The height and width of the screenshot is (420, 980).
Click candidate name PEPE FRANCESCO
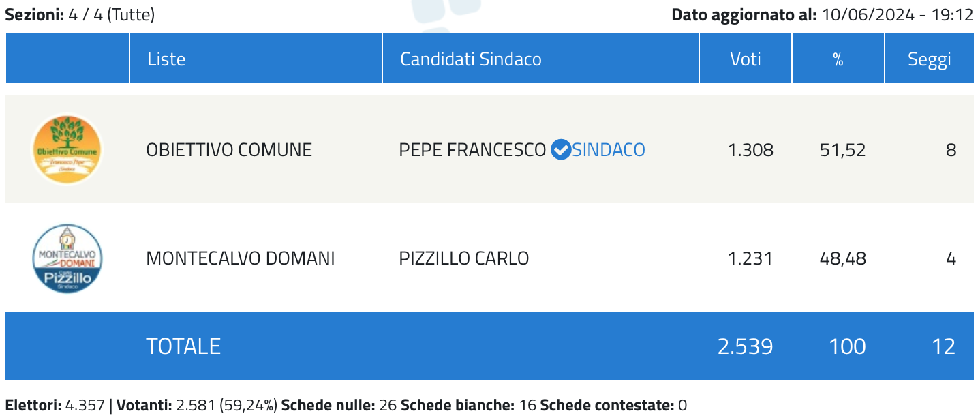pyautogui.click(x=472, y=150)
